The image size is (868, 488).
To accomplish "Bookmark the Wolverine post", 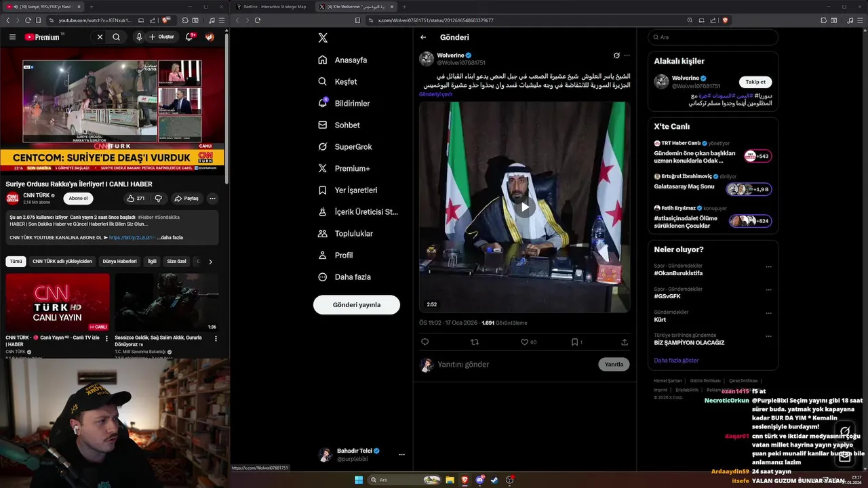I will click(x=574, y=342).
